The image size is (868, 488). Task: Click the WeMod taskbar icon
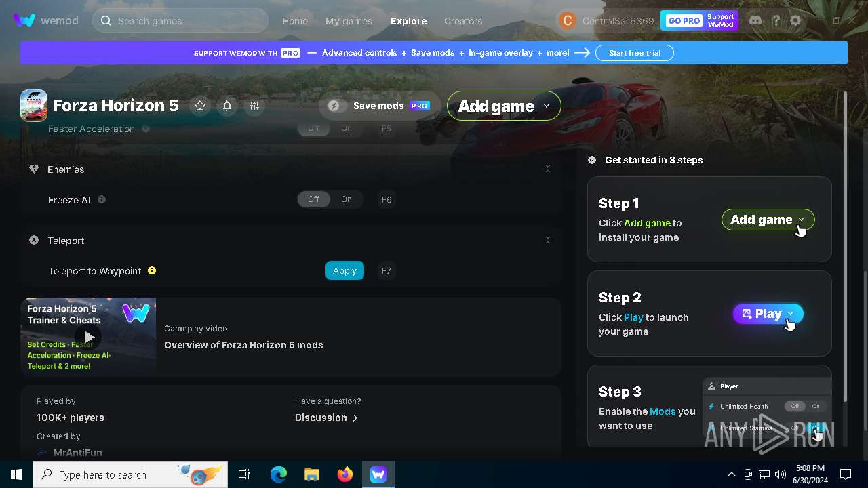coord(378,474)
